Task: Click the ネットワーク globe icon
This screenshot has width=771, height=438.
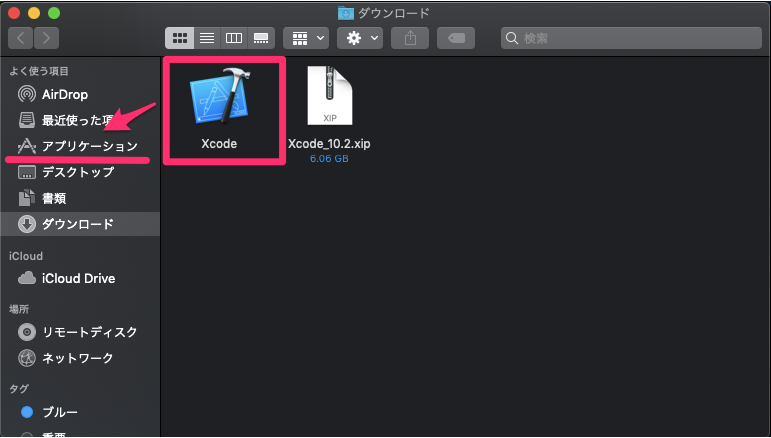Action: click(x=27, y=358)
